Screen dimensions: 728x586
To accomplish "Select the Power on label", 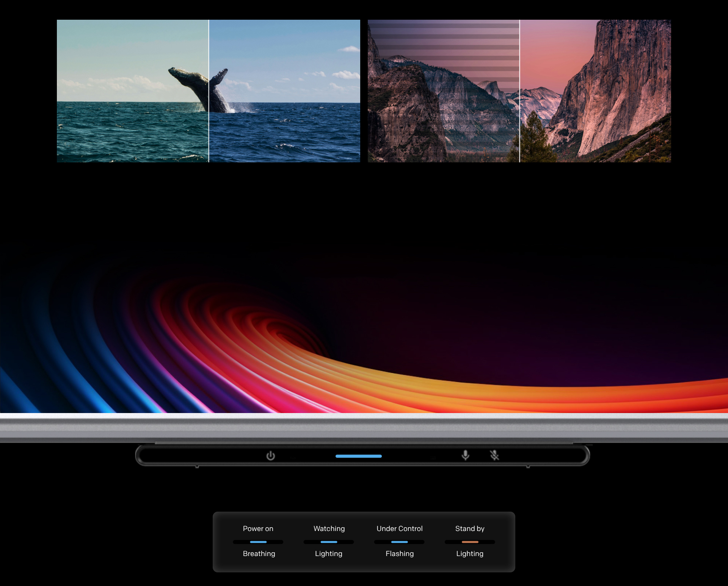I will click(258, 528).
